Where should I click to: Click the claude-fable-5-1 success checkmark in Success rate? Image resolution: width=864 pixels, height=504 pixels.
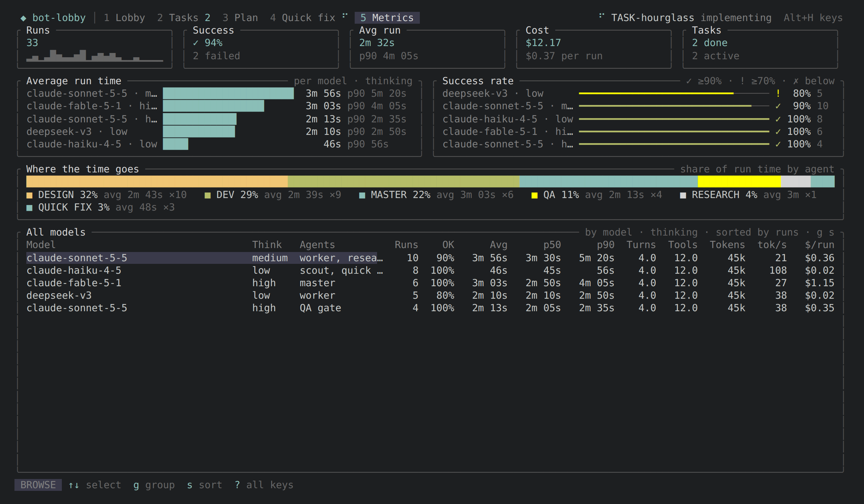(778, 132)
